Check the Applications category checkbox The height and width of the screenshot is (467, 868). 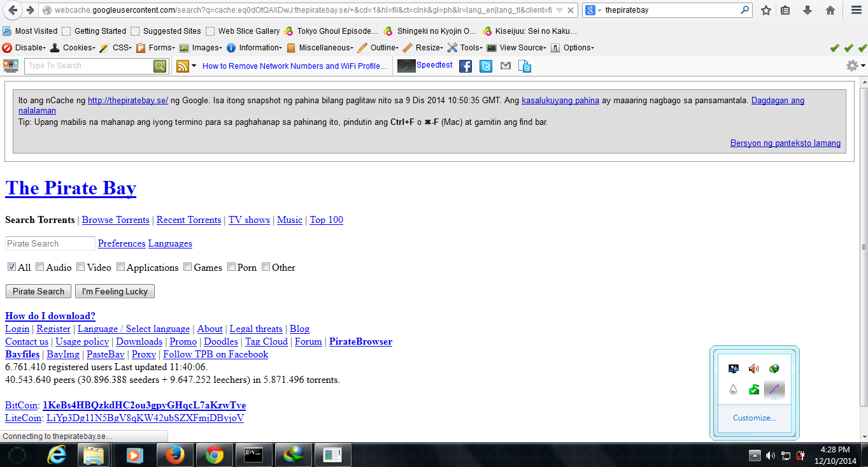120,267
